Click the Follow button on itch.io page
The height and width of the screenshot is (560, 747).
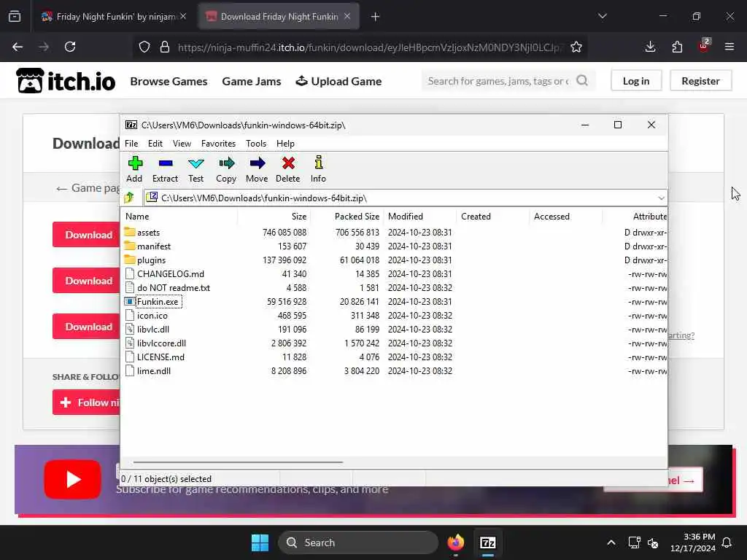click(x=86, y=402)
